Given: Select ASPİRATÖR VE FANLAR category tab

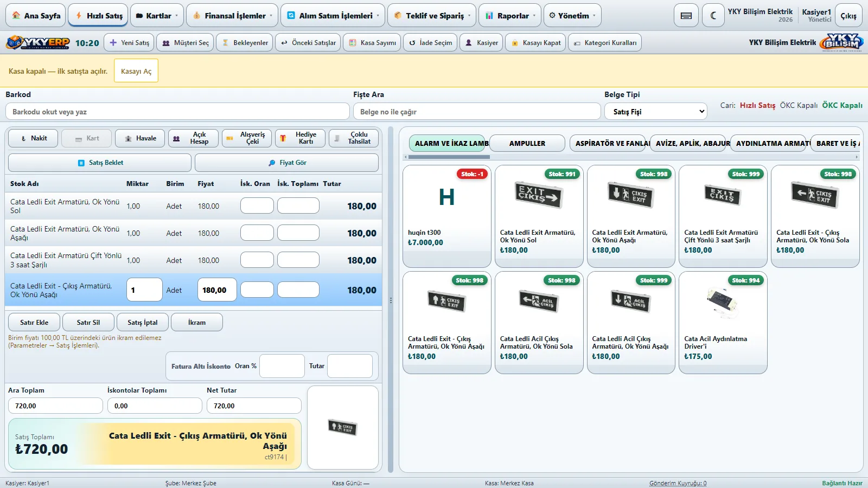Looking at the screenshot, I should [608, 143].
